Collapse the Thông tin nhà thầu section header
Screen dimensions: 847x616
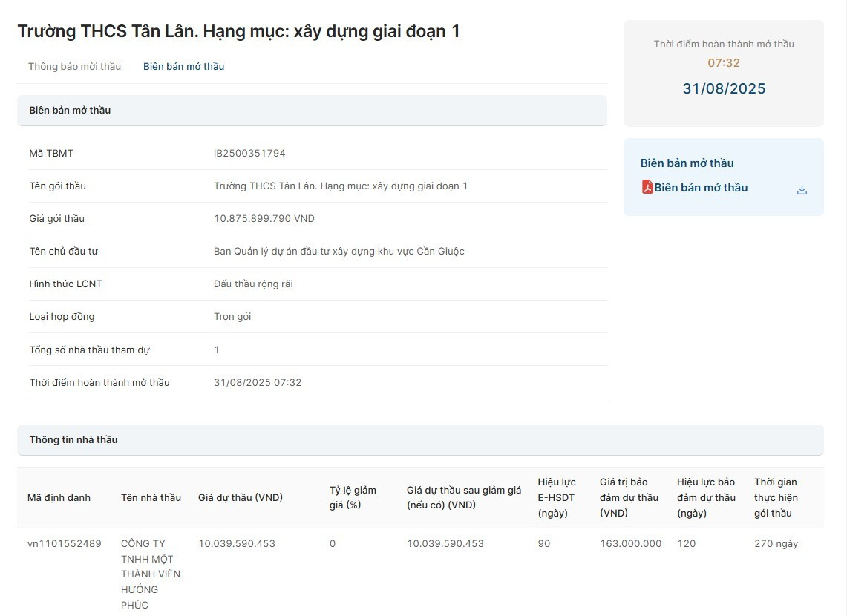tap(420, 440)
